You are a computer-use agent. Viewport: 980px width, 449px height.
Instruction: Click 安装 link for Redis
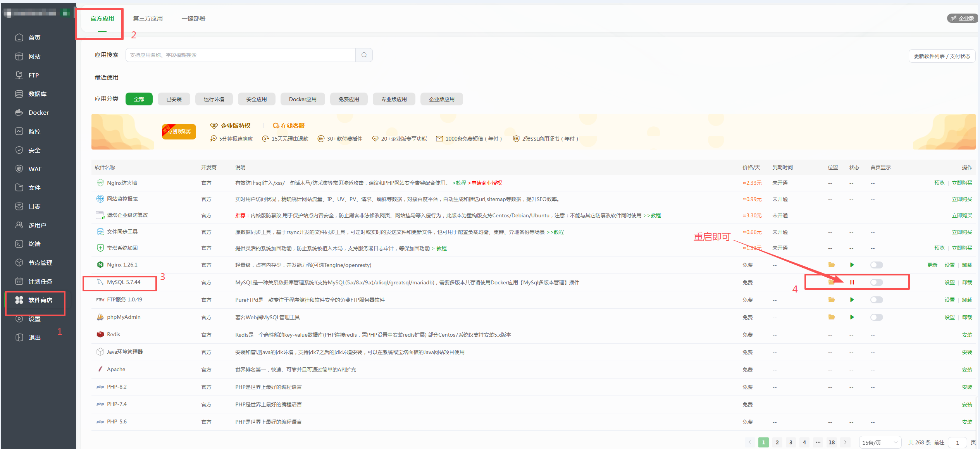[x=967, y=335]
